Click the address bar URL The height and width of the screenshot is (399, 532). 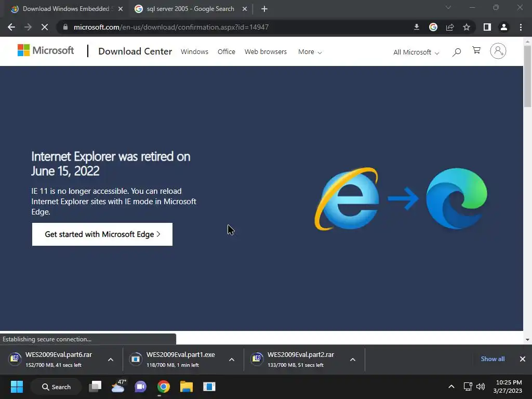click(x=171, y=27)
